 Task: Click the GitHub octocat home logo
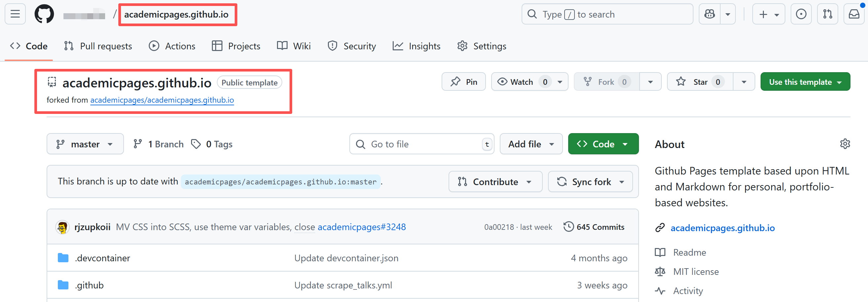44,14
